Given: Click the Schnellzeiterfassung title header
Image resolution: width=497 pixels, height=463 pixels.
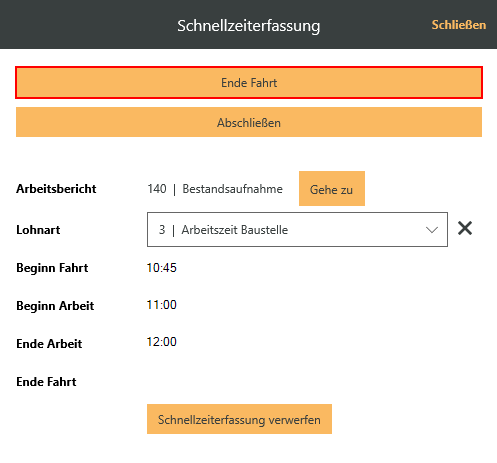Looking at the screenshot, I should point(249,26).
